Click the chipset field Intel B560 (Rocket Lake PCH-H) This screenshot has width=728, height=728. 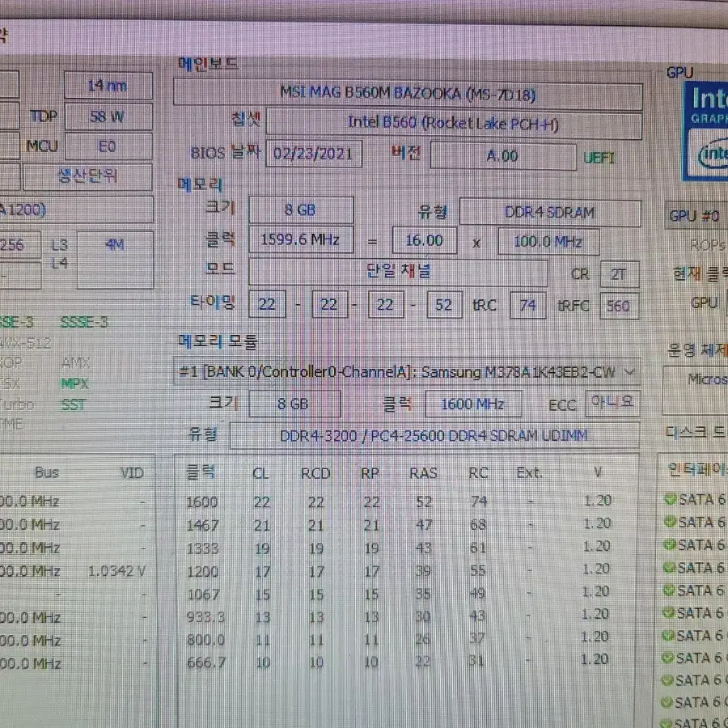[454, 124]
